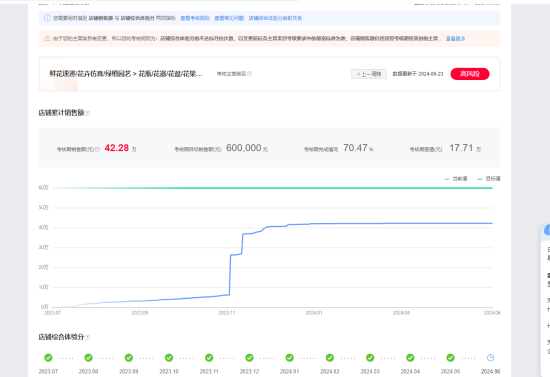Screen dimensions: 550x377
Task: Click the steep jump in the blue sales line
Action: click(x=230, y=275)
